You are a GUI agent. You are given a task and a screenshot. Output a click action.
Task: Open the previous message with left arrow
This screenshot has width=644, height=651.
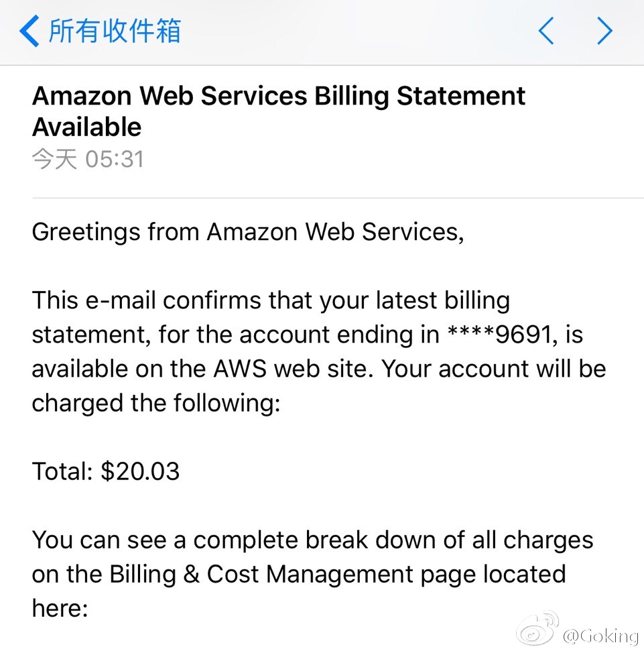coord(546,31)
